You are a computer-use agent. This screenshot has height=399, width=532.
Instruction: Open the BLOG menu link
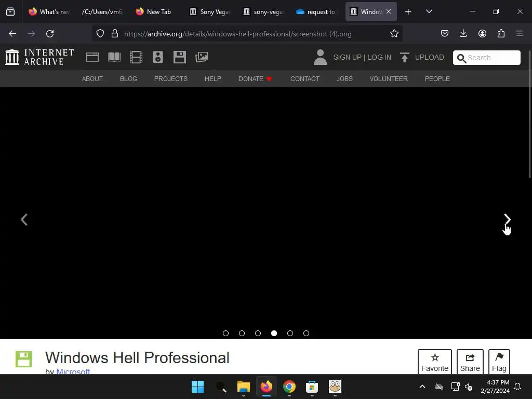tap(129, 79)
